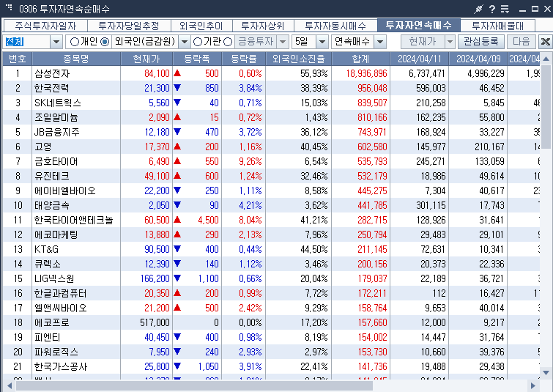Viewport: 553px width, 392px height.
Task: Select the JB금융지주 stock name
Action: pyautogui.click(x=57, y=132)
